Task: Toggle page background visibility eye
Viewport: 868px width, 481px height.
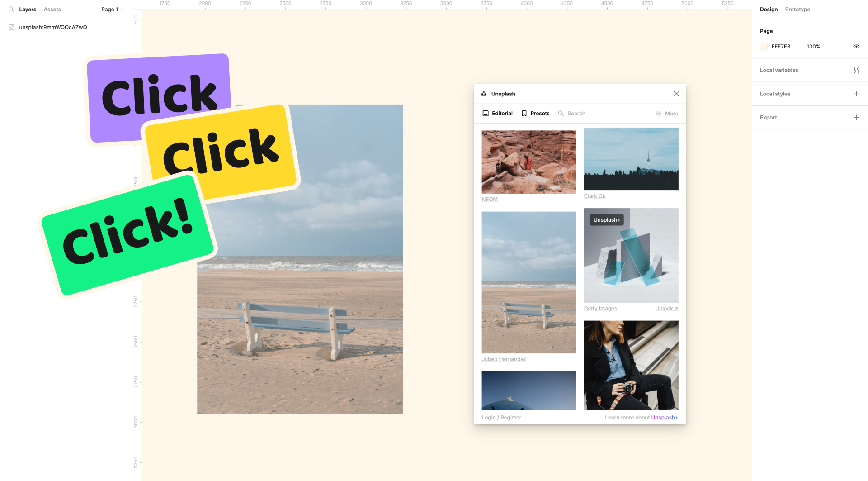Action: [856, 47]
